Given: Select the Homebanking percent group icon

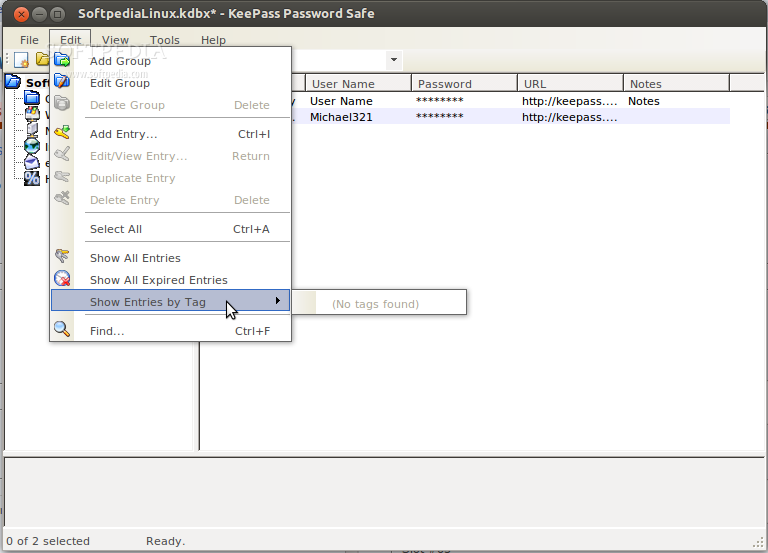Looking at the screenshot, I should tap(32, 178).
